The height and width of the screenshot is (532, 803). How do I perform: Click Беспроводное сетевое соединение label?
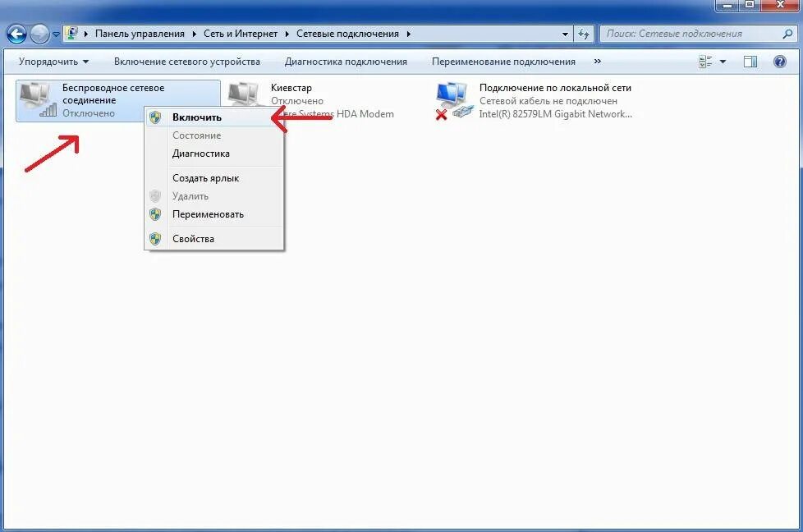113,94
